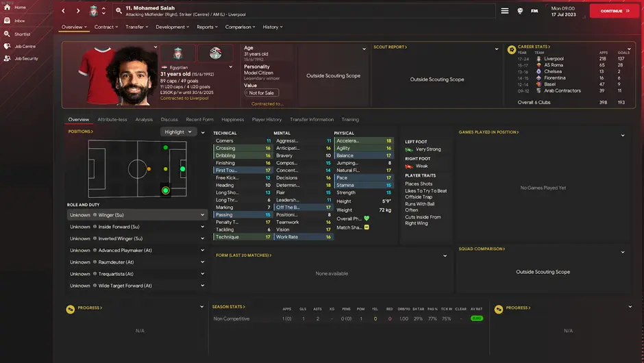Viewport: 644px width, 363px height.
Task: Open the Transfer dropdown menu
Action: point(137,27)
